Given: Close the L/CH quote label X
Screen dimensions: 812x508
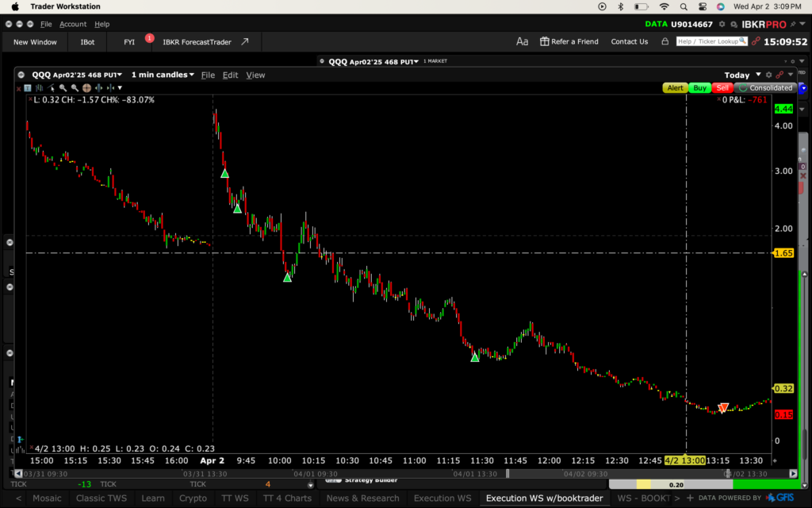Looking at the screenshot, I should tap(30, 99).
